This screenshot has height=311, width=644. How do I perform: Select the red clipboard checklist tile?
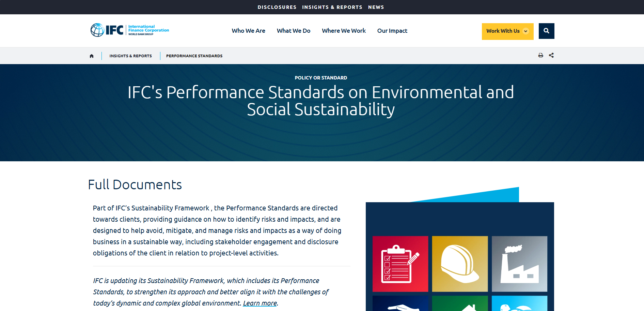coord(400,264)
